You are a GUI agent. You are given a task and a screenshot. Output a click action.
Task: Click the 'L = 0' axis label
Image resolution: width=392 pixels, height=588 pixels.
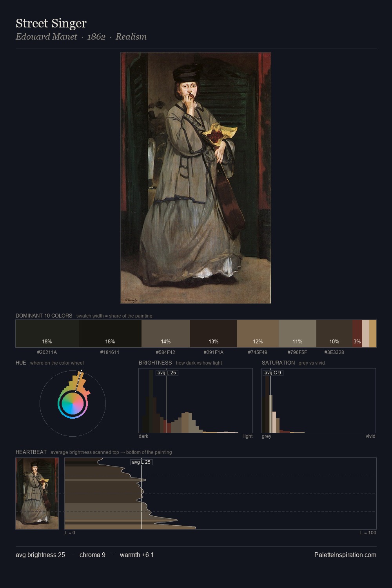pos(70,533)
